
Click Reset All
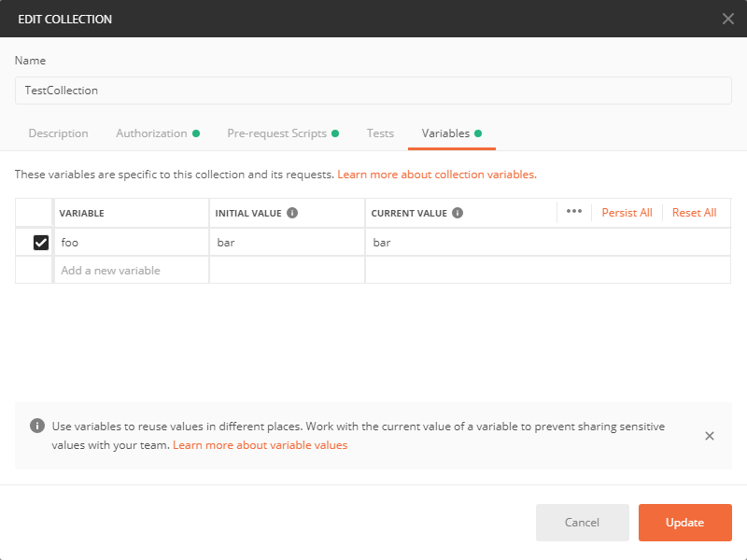click(694, 212)
